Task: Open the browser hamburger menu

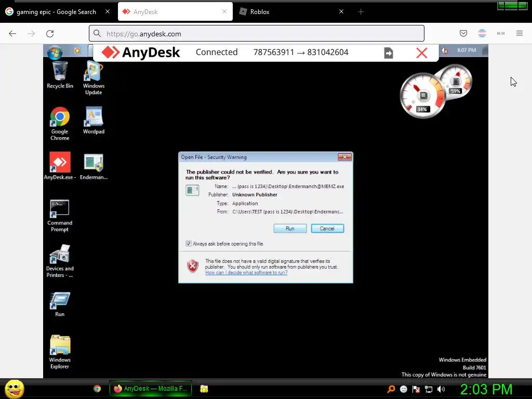Action: click(520, 33)
